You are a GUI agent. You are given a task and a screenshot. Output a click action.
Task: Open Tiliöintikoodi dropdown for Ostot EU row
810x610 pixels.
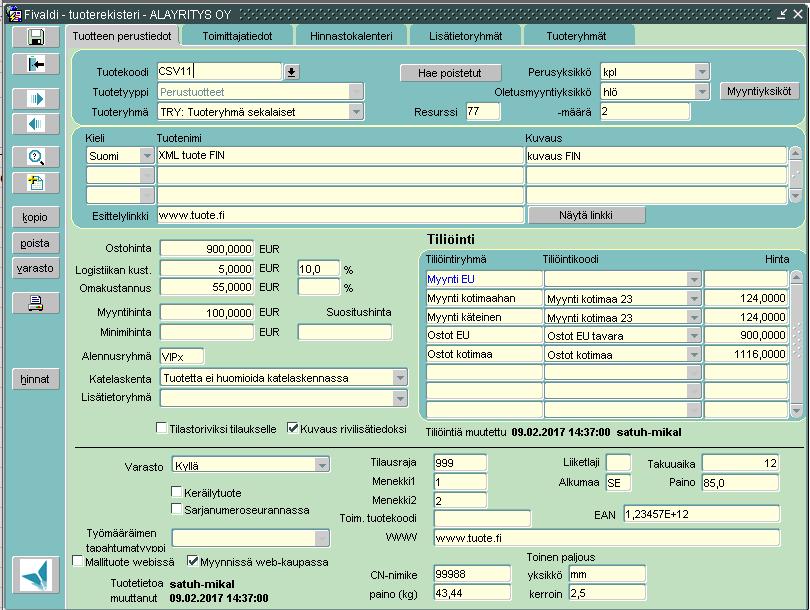(693, 336)
